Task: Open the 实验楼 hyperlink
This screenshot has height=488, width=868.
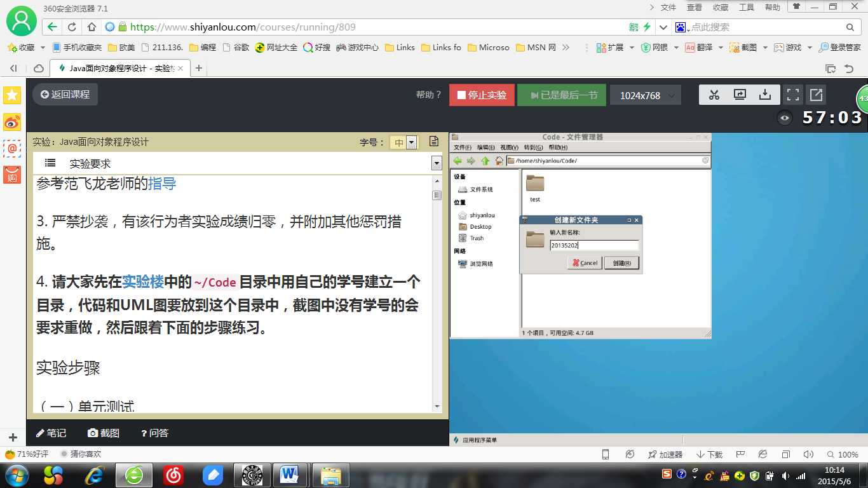Action: coord(143,281)
